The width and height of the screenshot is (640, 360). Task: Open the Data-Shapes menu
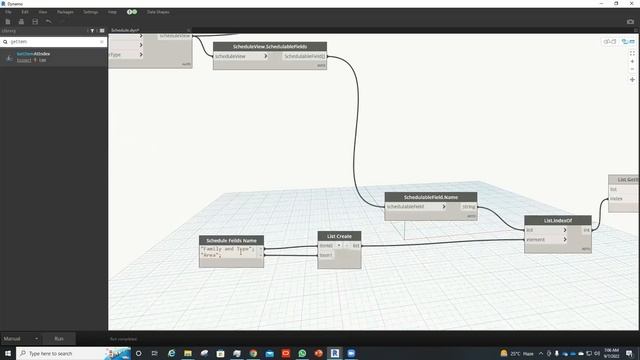click(x=158, y=12)
